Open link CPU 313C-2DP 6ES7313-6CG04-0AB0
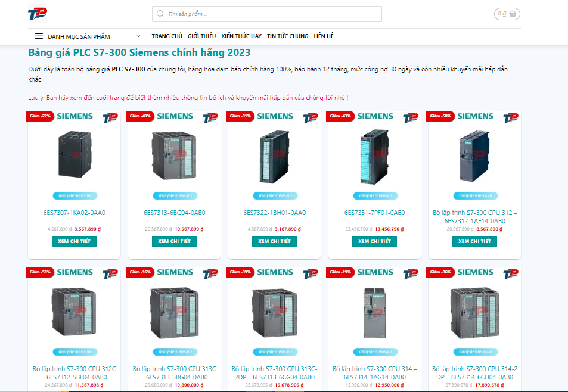 pyautogui.click(x=275, y=373)
